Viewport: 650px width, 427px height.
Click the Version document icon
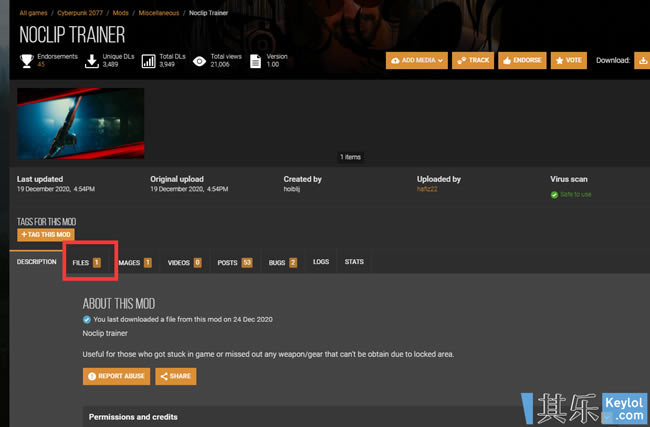tap(255, 61)
